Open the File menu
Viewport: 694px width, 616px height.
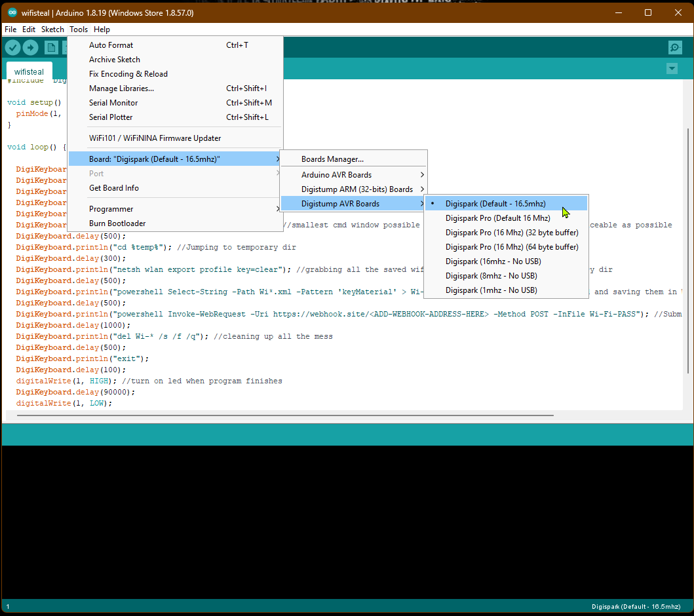point(10,29)
